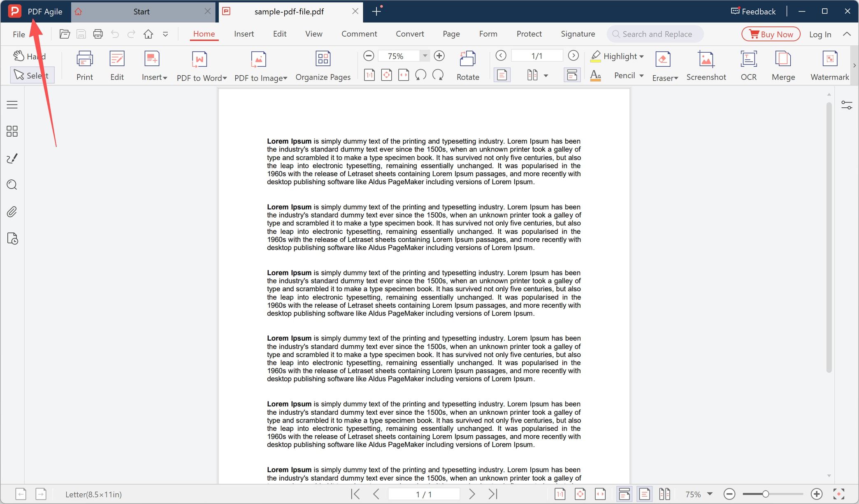
Task: Enter full screen mode from status bar
Action: pyautogui.click(x=839, y=494)
